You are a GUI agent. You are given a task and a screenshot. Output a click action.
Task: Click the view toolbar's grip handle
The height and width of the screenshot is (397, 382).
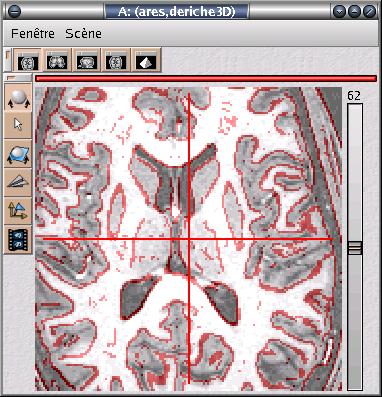click(x=8, y=60)
